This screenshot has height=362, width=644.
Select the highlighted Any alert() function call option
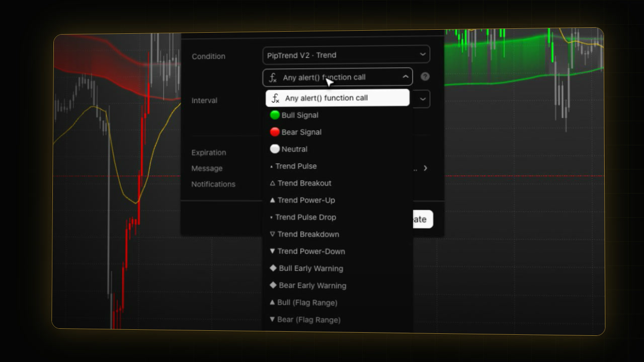(338, 98)
